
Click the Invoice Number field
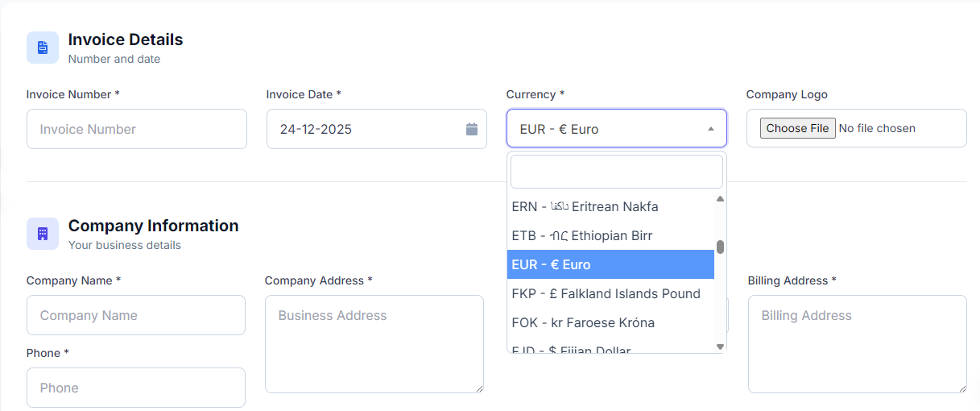pos(136,129)
